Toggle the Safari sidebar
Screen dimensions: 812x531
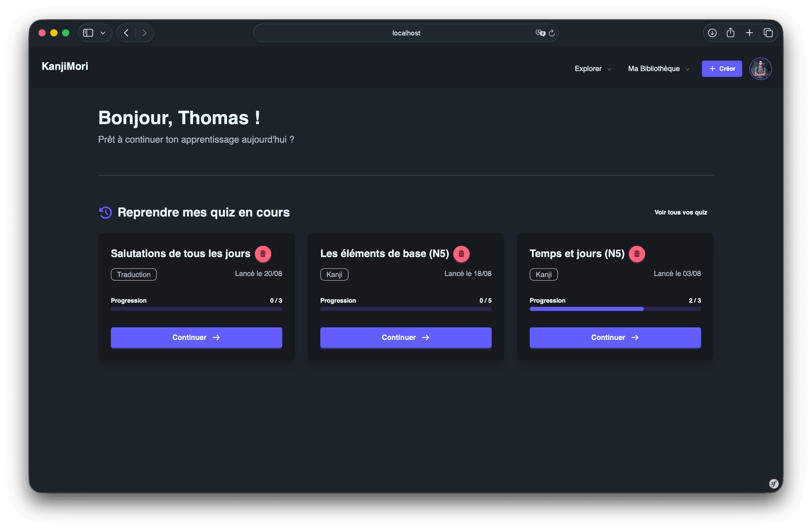tap(88, 33)
